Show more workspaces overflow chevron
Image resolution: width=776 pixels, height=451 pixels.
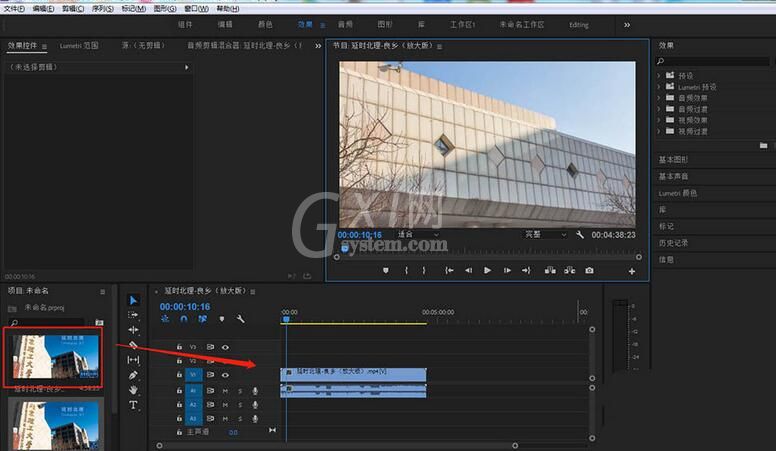[x=627, y=25]
